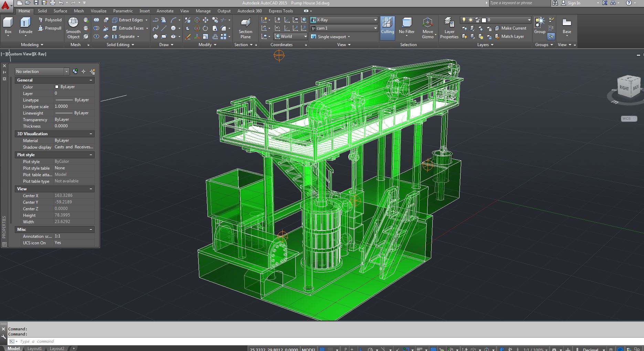Switch to the Solid ribbon tab
This screenshot has width=644, height=351.
tap(42, 11)
